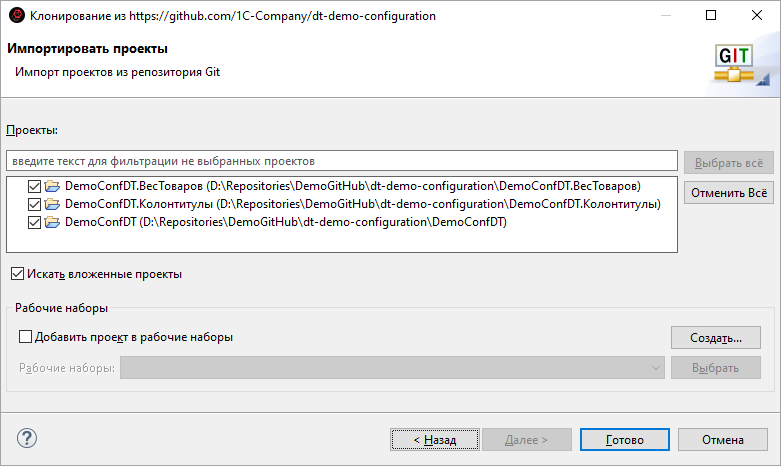
Task: Click the folder icon of DemoConfDT.Колонтитулы project
Action: tap(53, 204)
